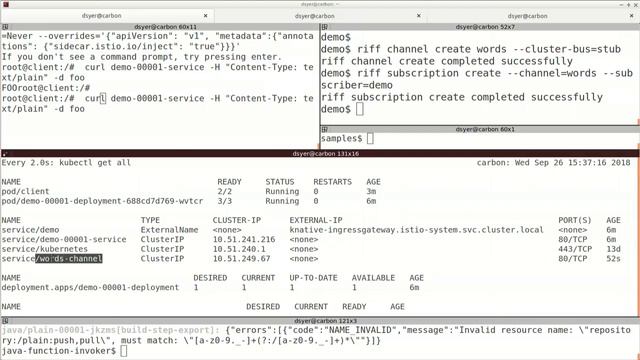Screen dimensions: 640x360
Task: Click the 'java-function-invoker$' prompt
Action: (59, 351)
